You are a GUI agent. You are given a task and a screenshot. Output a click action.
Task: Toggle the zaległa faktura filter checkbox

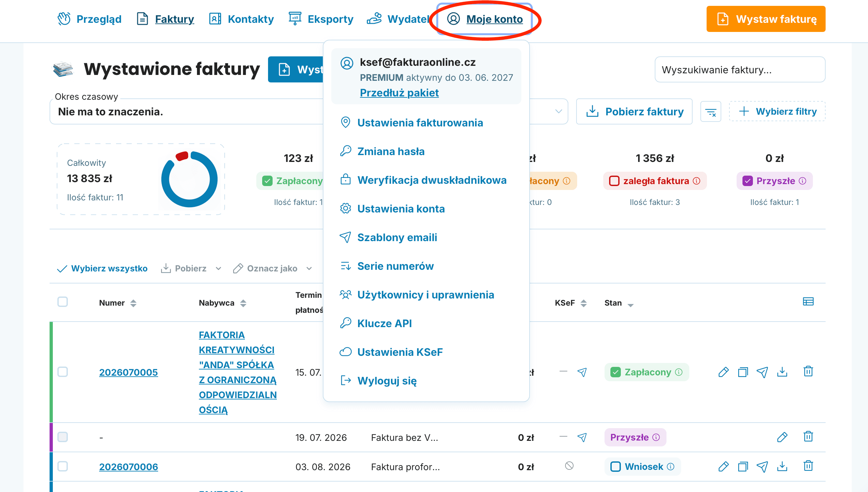click(614, 181)
